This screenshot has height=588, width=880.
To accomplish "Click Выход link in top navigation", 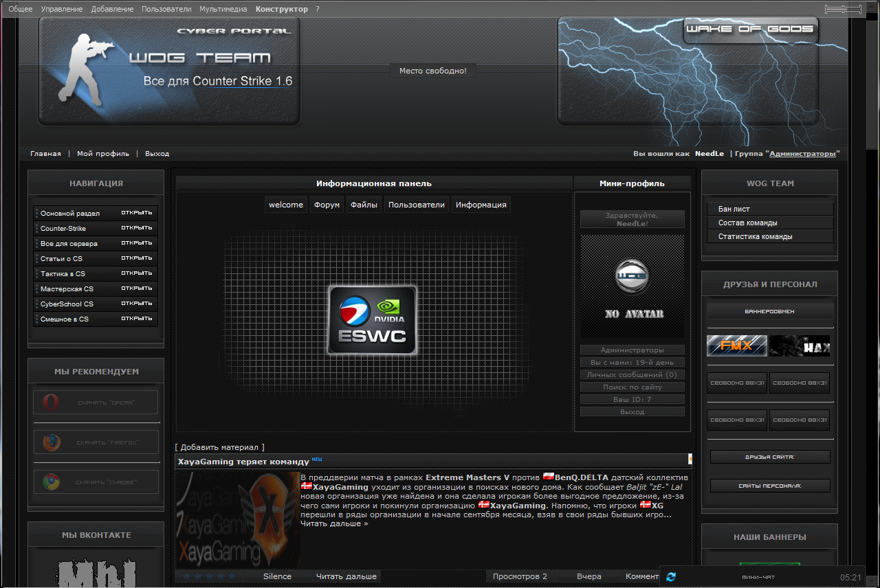I will [157, 154].
